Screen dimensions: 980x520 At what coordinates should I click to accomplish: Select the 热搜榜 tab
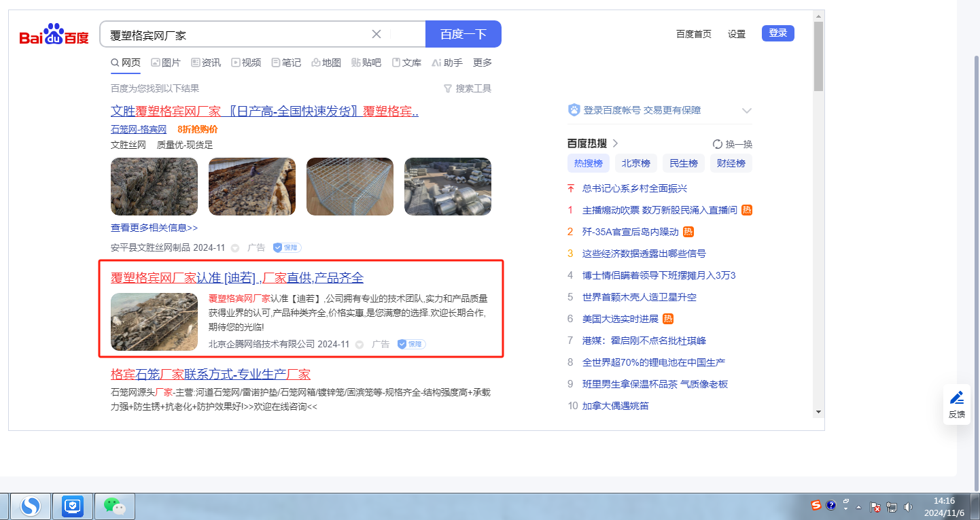tap(589, 163)
